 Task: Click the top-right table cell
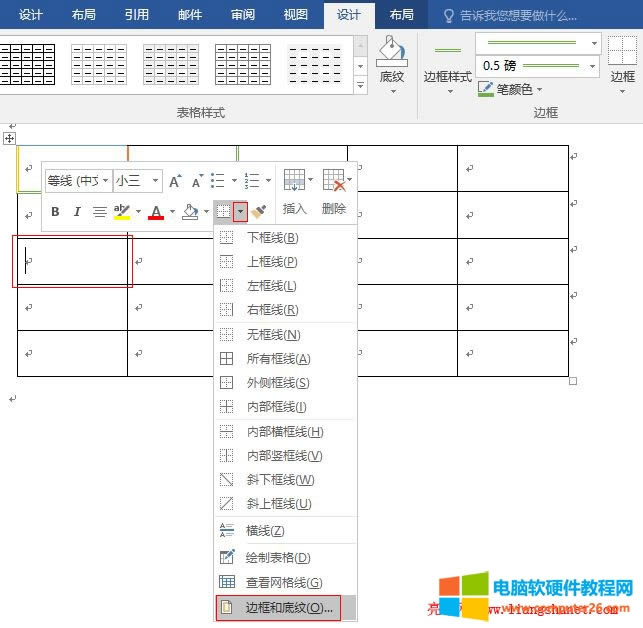coord(513,168)
